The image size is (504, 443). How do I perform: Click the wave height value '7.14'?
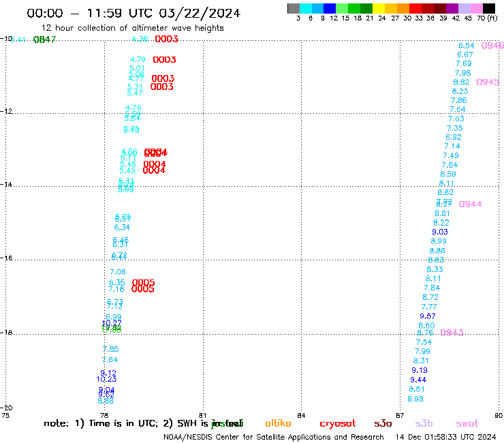[x=452, y=146]
